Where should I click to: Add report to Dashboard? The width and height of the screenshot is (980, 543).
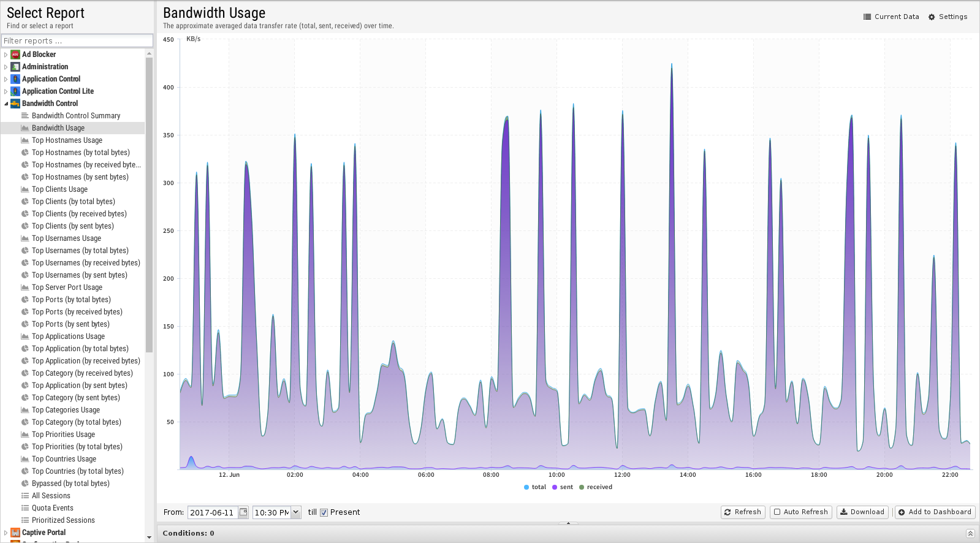click(934, 512)
